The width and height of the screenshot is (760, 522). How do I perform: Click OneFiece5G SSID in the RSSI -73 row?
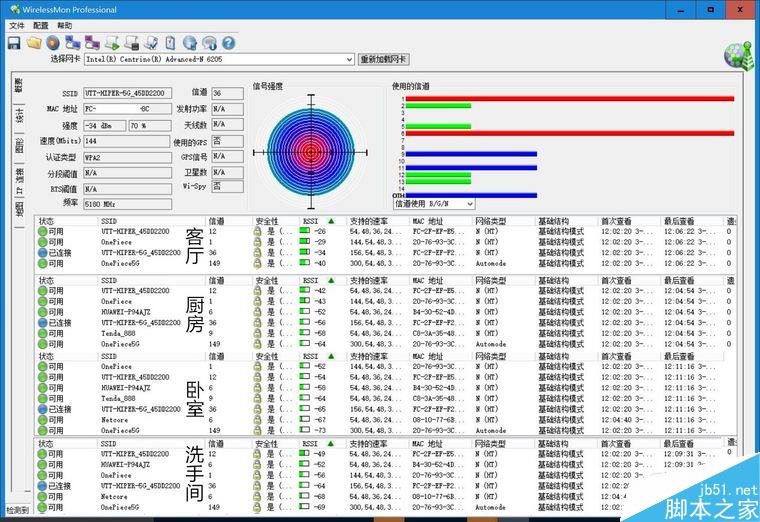click(120, 430)
